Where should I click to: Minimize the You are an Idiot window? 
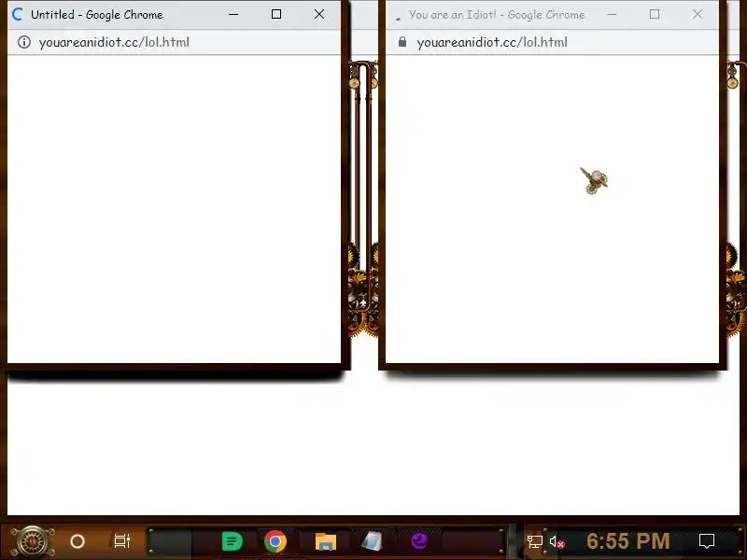tap(612, 14)
